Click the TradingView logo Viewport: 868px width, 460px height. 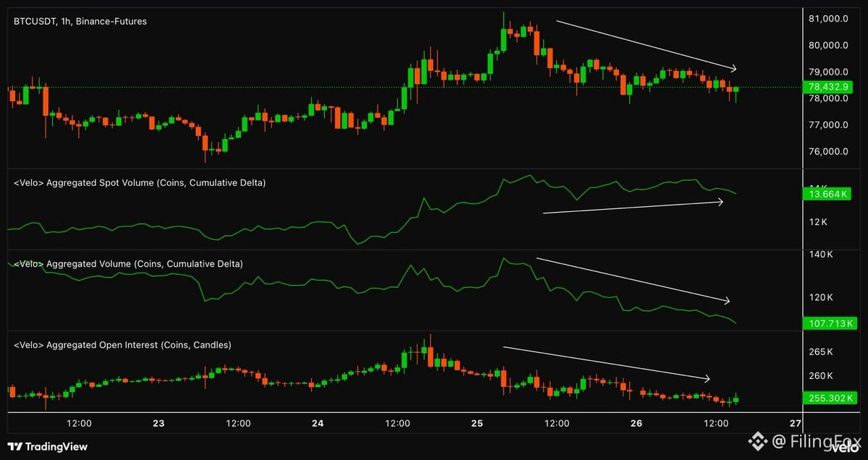(x=47, y=446)
